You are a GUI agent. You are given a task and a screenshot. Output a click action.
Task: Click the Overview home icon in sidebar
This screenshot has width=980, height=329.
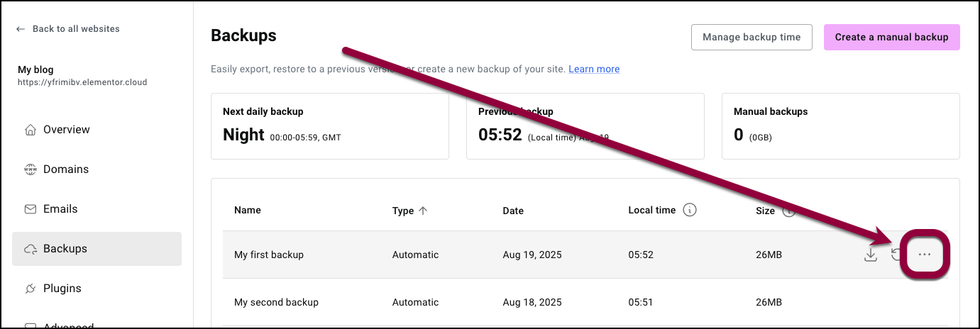coord(31,130)
